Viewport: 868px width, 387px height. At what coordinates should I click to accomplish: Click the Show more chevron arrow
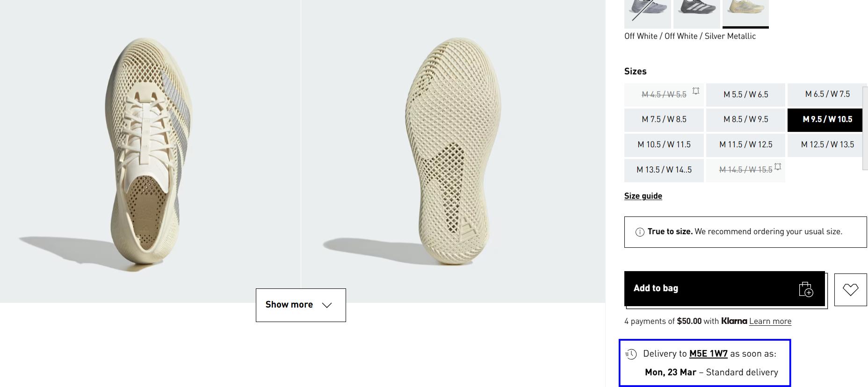(x=327, y=305)
